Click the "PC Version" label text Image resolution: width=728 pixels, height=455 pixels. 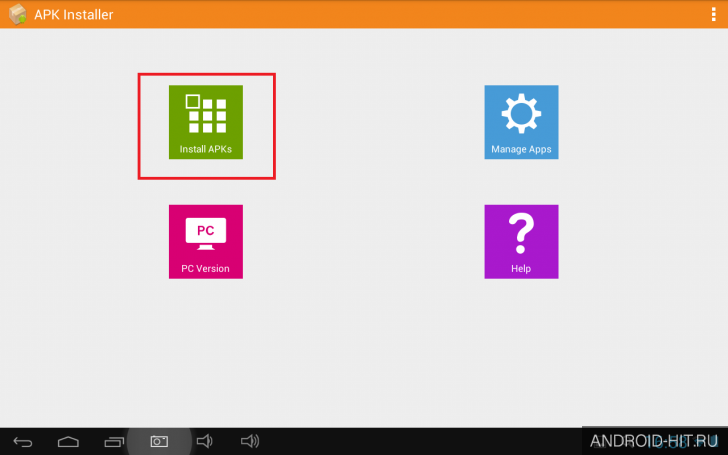[x=205, y=268]
